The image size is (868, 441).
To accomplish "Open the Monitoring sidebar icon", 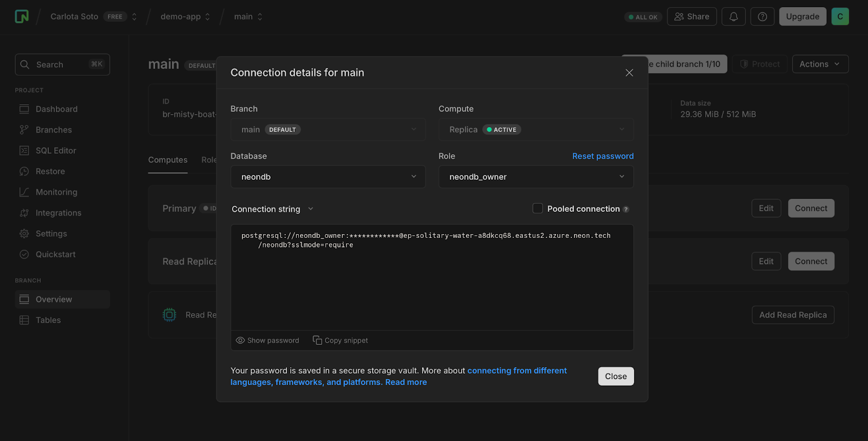I will click(24, 192).
